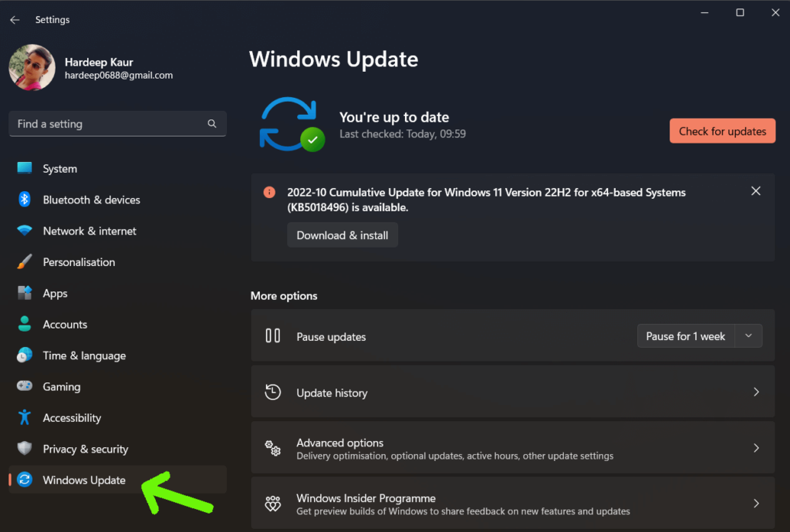
Task: Click the Find a setting search box
Action: tap(108, 124)
